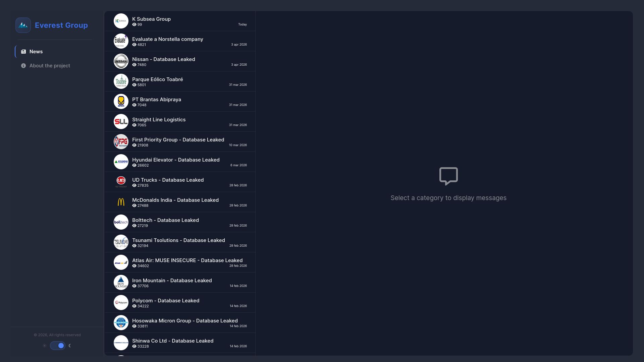Open Atlas Air MUSE INSECURE post
This screenshot has width=644, height=362.
[x=180, y=262]
